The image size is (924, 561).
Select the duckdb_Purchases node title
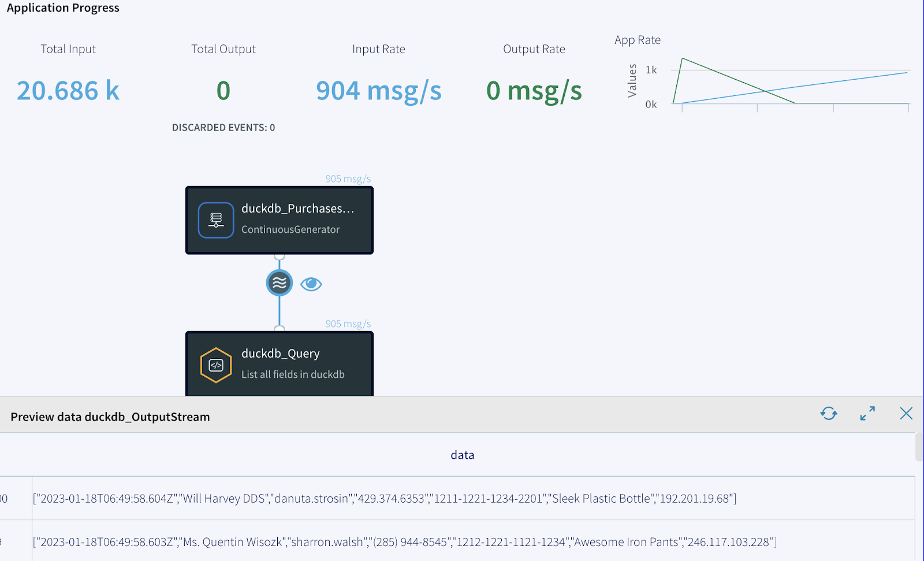tap(297, 209)
